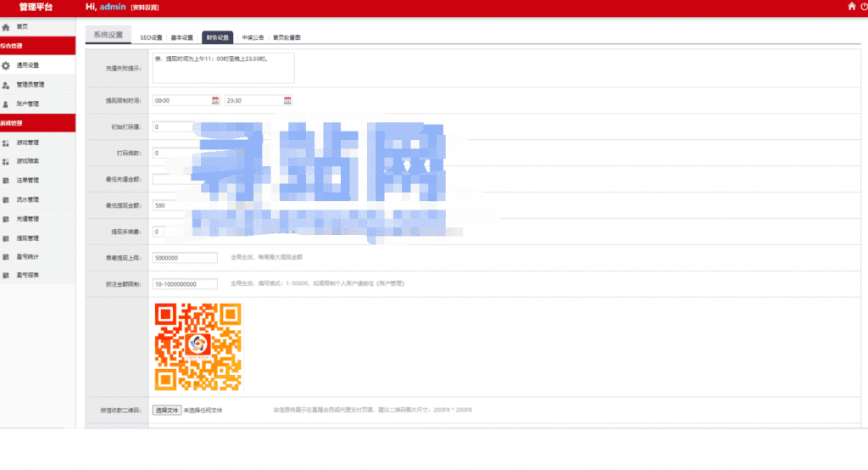The image size is (868, 470).
Task: Click the orange QR code image
Action: 198,346
